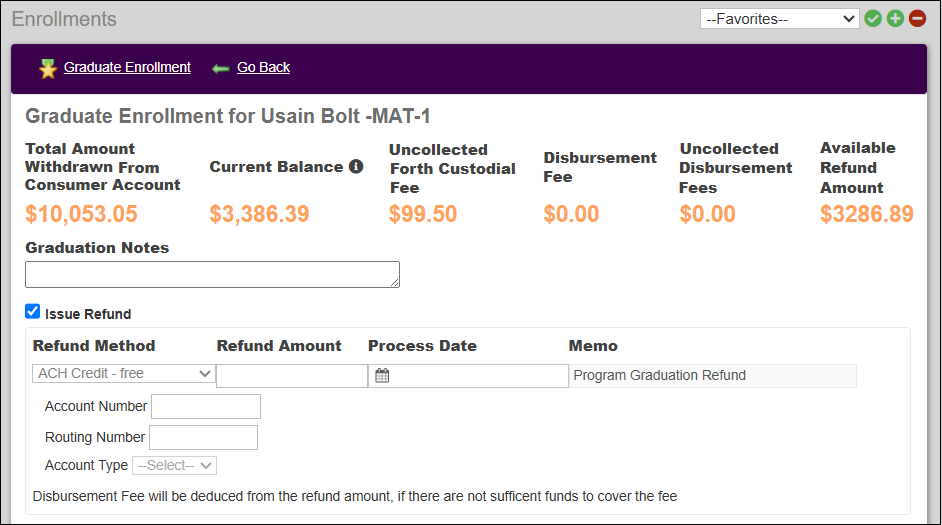Click the green plus add favorite icon
The image size is (942, 525).
click(895, 19)
